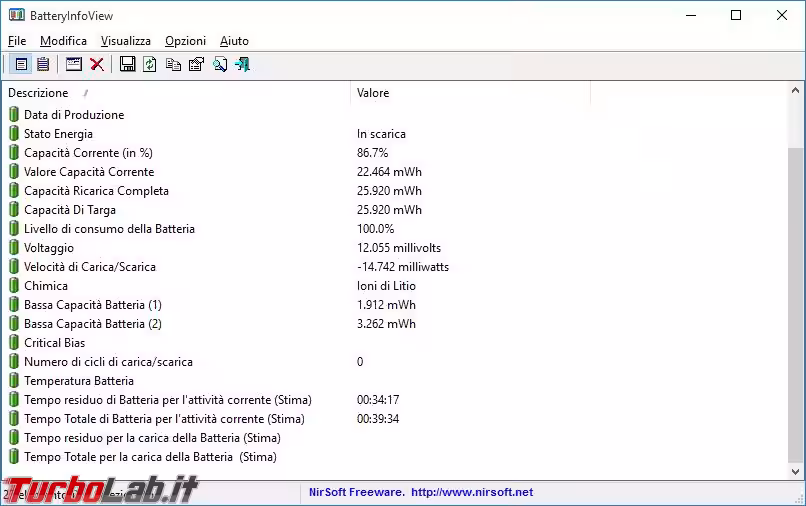
Task: Click the vertical scrollbar down arrow
Action: pyautogui.click(x=795, y=471)
